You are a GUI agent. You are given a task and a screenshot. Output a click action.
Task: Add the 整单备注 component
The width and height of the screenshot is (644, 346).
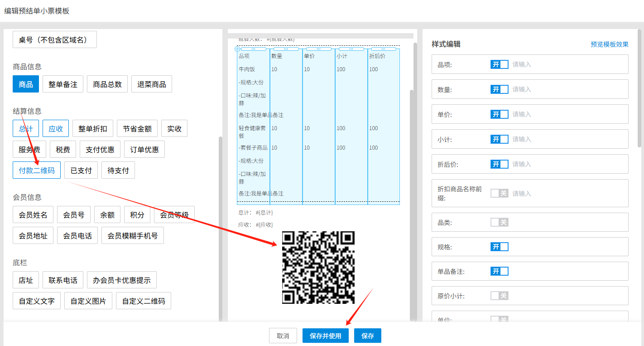(x=63, y=84)
